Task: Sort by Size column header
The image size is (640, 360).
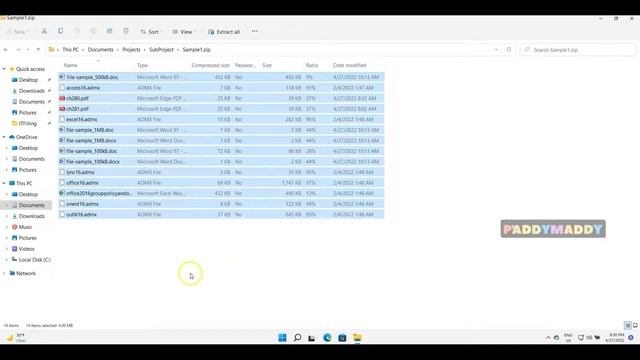Action: (x=267, y=65)
